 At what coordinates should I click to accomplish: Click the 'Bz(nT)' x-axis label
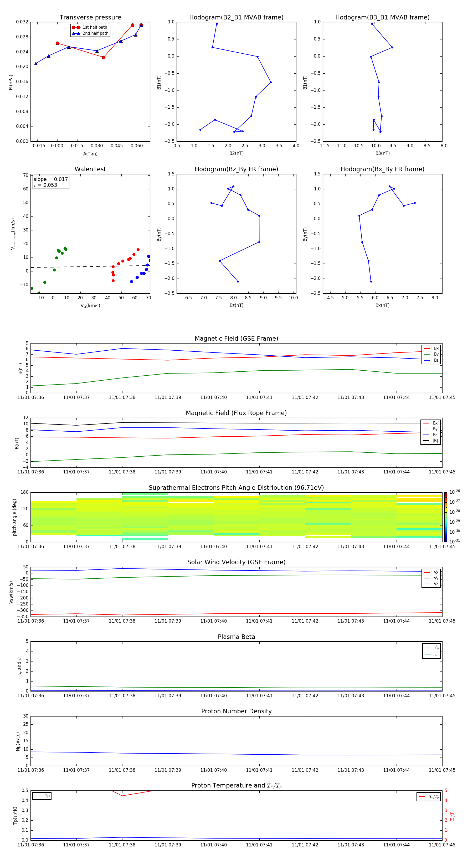tap(236, 305)
